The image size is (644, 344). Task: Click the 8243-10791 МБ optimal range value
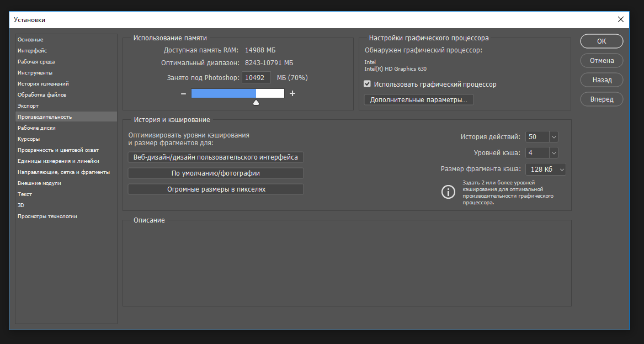(269, 63)
